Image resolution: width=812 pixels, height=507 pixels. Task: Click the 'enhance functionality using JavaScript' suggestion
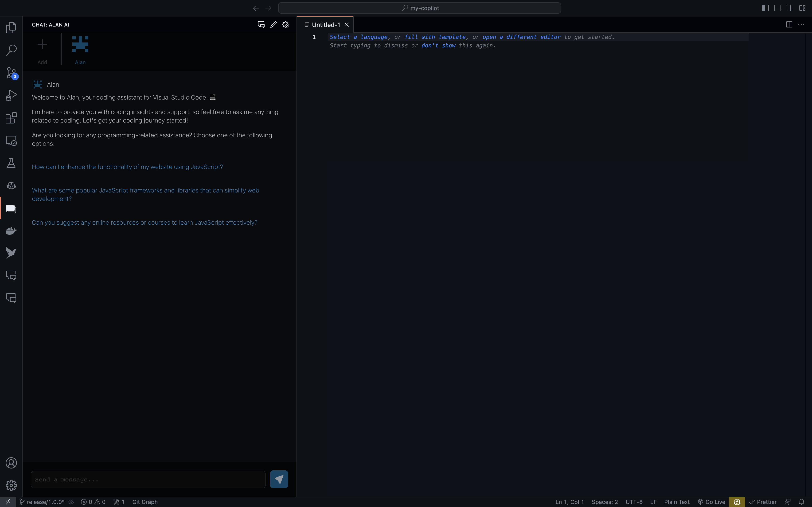pos(127,167)
